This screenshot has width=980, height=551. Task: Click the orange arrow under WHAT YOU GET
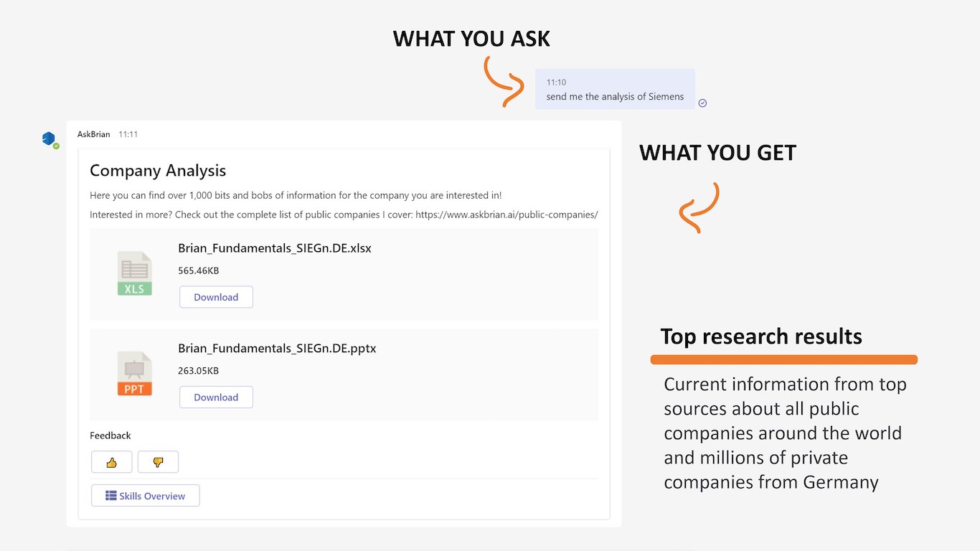click(x=698, y=208)
